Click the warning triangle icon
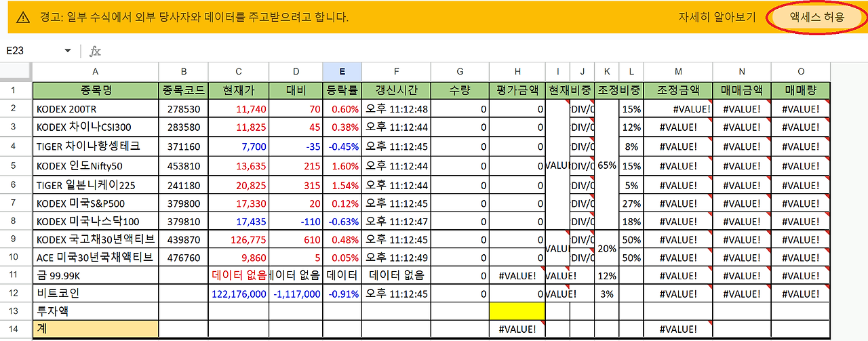The image size is (868, 341). click(23, 18)
